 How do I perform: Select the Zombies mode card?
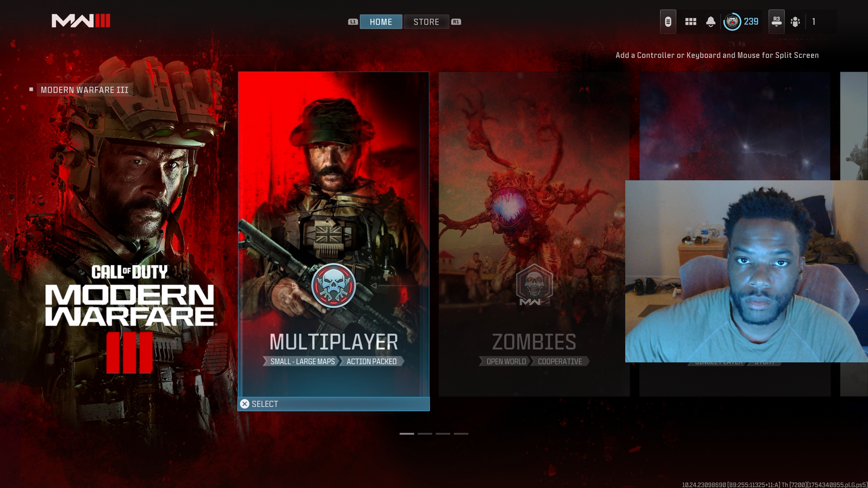point(534,234)
